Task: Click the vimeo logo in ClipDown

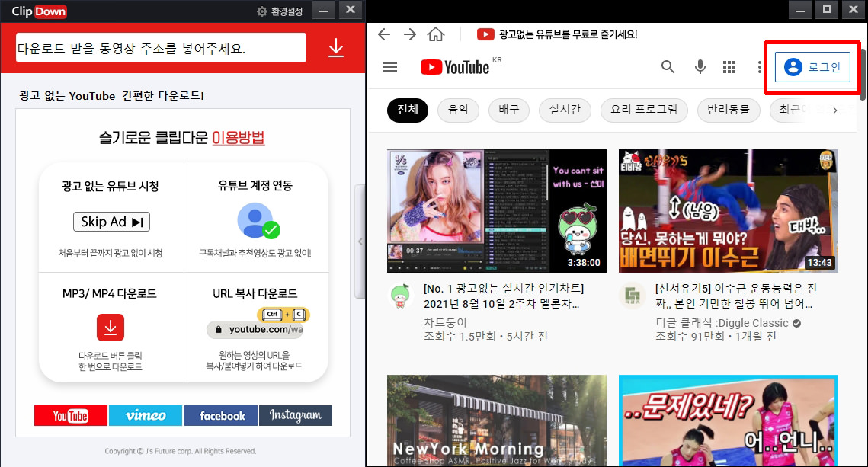Action: [146, 415]
